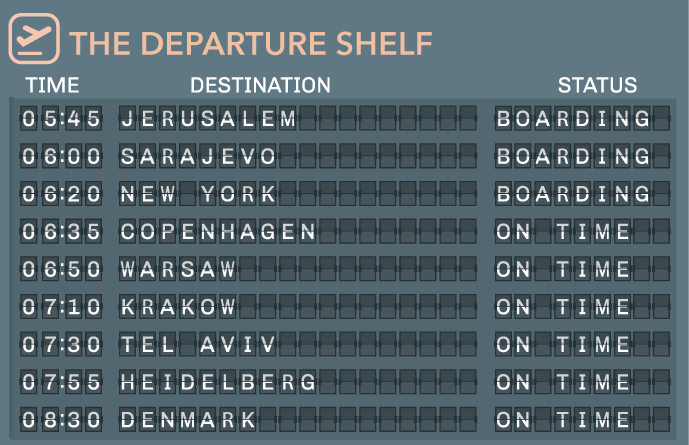
Task: Click Boarding status for Jerusalem
Action: [573, 118]
